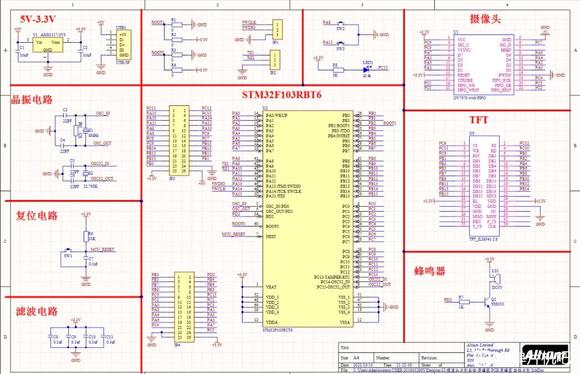Select the 4-pin SWCLK/SWDIO header P1

277,30
